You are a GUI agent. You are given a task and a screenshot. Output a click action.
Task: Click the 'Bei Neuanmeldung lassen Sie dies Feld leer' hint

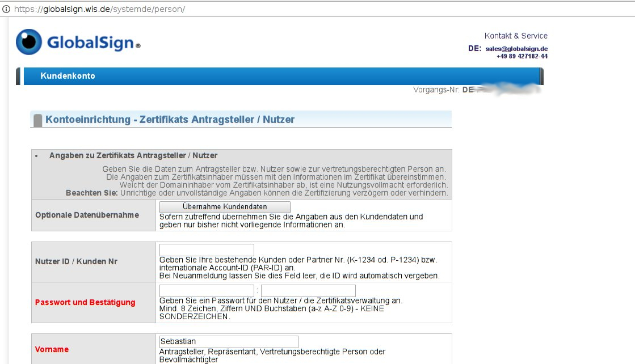click(x=299, y=276)
